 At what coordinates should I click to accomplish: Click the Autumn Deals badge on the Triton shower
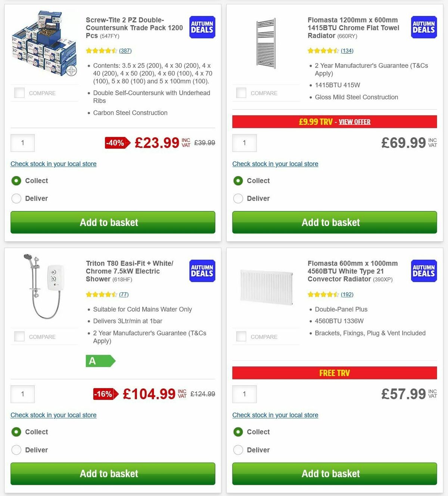[202, 271]
